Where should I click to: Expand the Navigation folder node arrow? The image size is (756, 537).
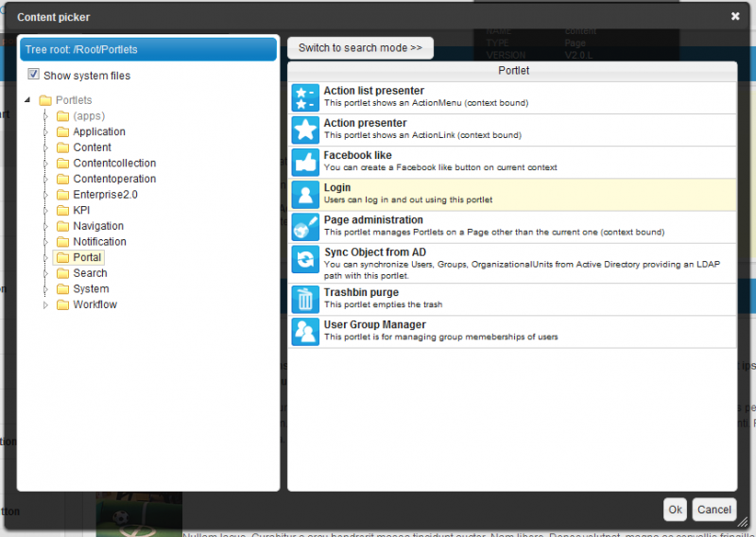pos(45,226)
